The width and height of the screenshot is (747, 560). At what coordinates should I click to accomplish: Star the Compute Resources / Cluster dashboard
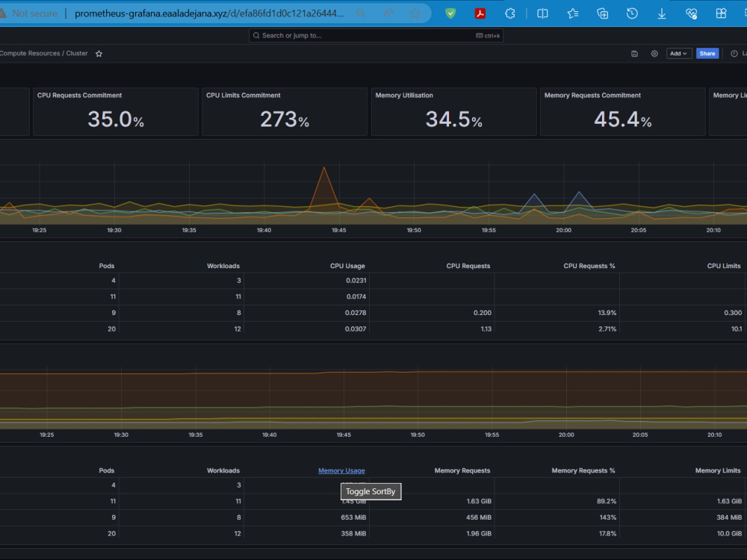(99, 54)
